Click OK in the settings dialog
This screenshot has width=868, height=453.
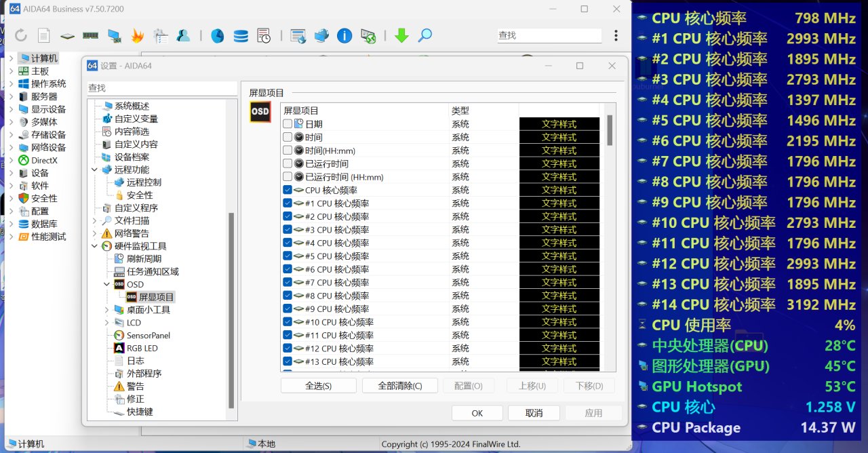(477, 413)
